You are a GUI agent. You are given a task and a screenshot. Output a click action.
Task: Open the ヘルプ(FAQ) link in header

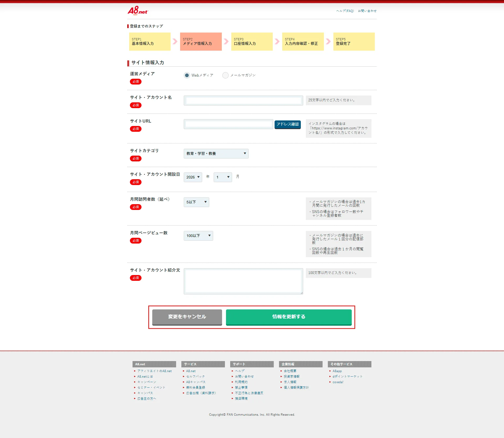click(345, 11)
